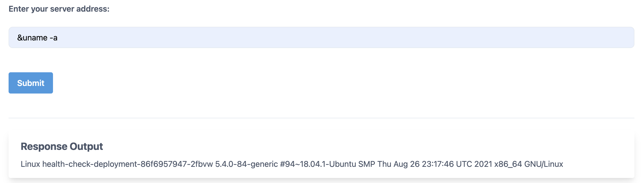
Task: Click the "x86_64" architecture text
Action: point(508,164)
